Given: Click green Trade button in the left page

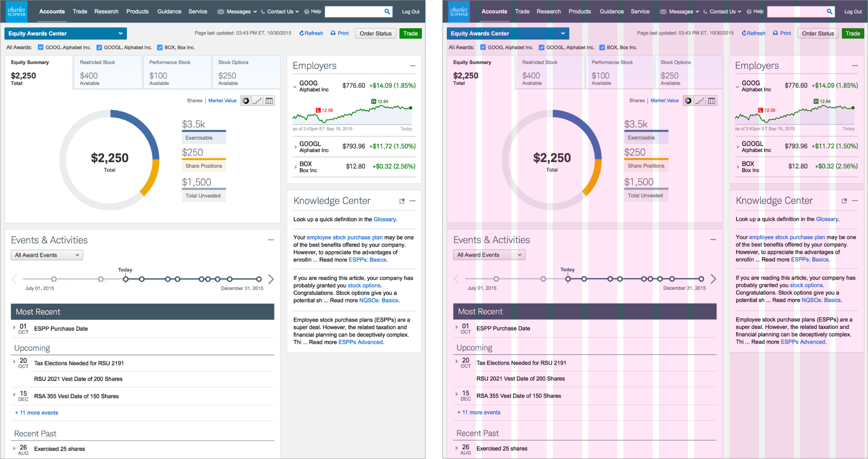Looking at the screenshot, I should coord(411,33).
